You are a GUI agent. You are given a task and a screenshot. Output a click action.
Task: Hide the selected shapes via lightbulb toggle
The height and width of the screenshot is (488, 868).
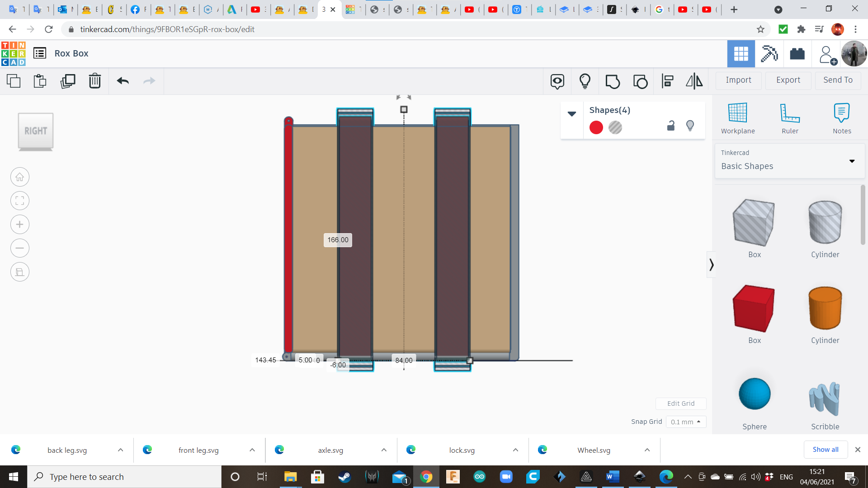tap(690, 126)
